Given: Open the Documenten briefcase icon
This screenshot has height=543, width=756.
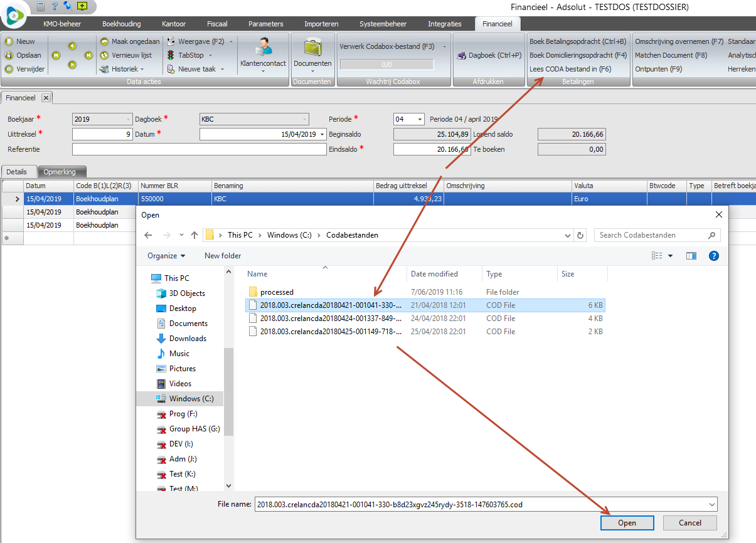Looking at the screenshot, I should tap(312, 48).
